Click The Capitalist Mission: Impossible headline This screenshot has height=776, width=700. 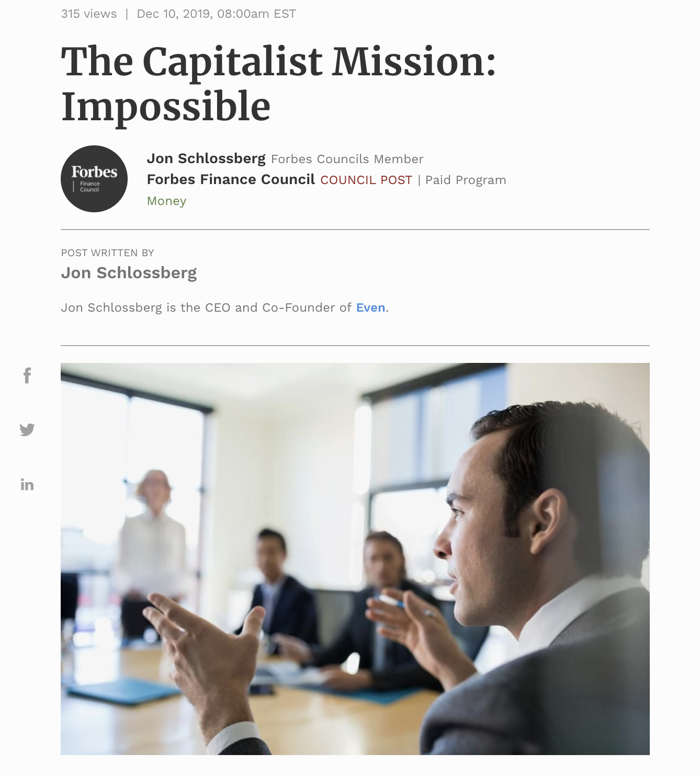click(x=278, y=84)
